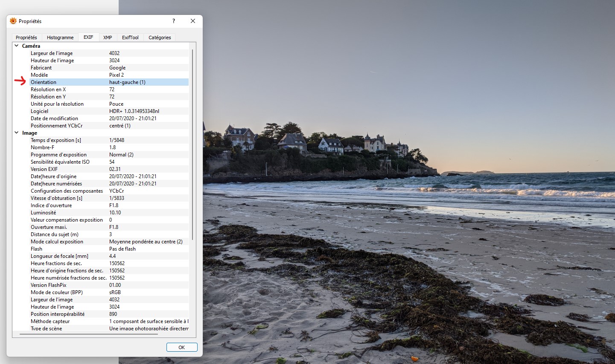Select the Résolution en Y row
The image size is (615, 364).
tap(109, 97)
